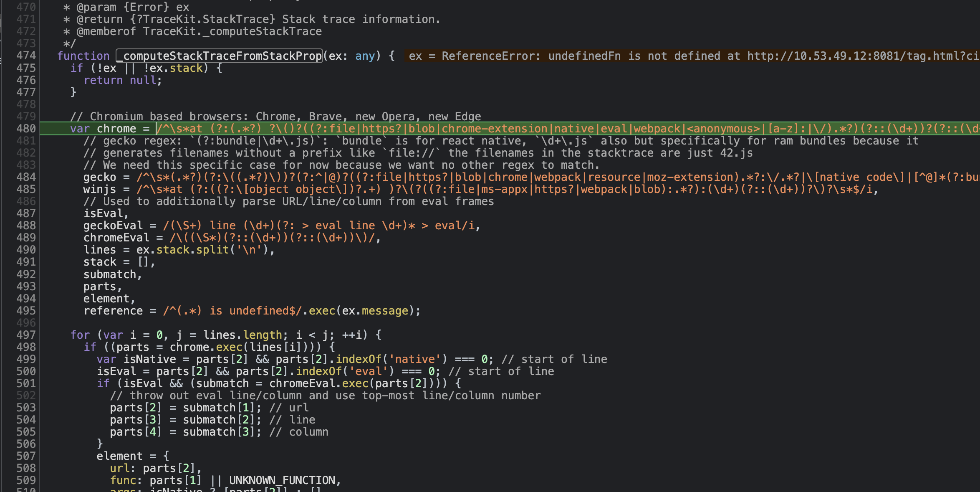Click the UNKNOWN_FUNCTION constant
Image resolution: width=980 pixels, height=492 pixels.
pyautogui.click(x=282, y=480)
